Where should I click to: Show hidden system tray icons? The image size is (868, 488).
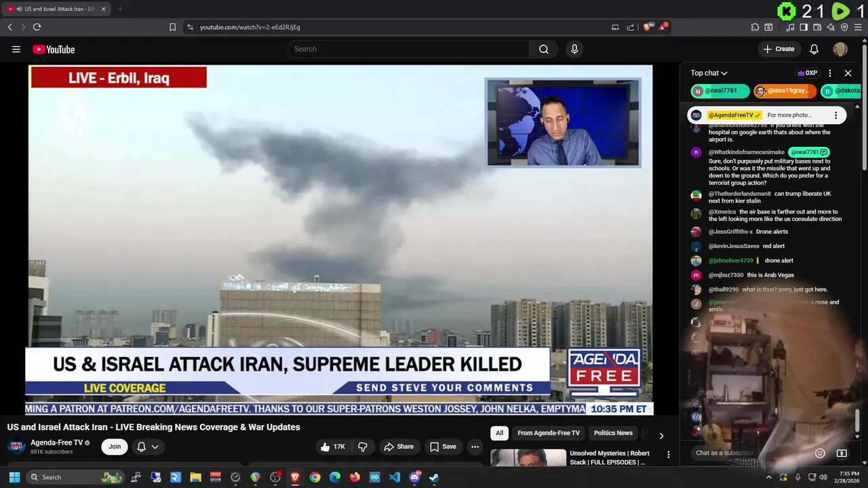tap(768, 477)
